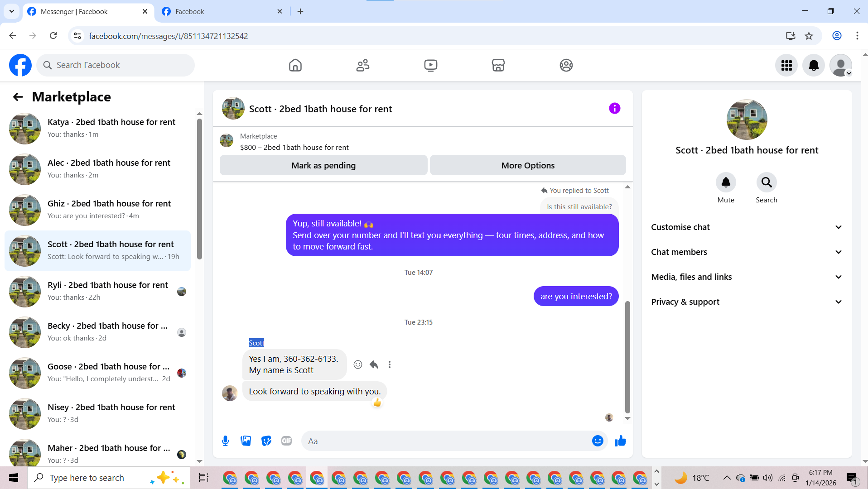Open the account profile avatar menu
Image resolution: width=868 pixels, height=489 pixels.
[841, 65]
